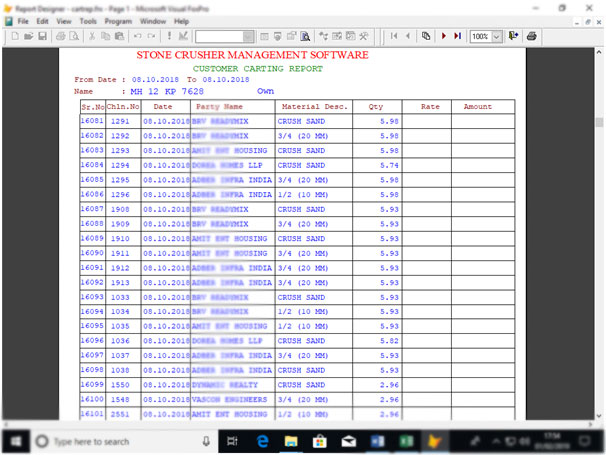Click Visual FoxPro fox taskbar icon
Image resolution: width=606 pixels, height=455 pixels.
click(434, 441)
